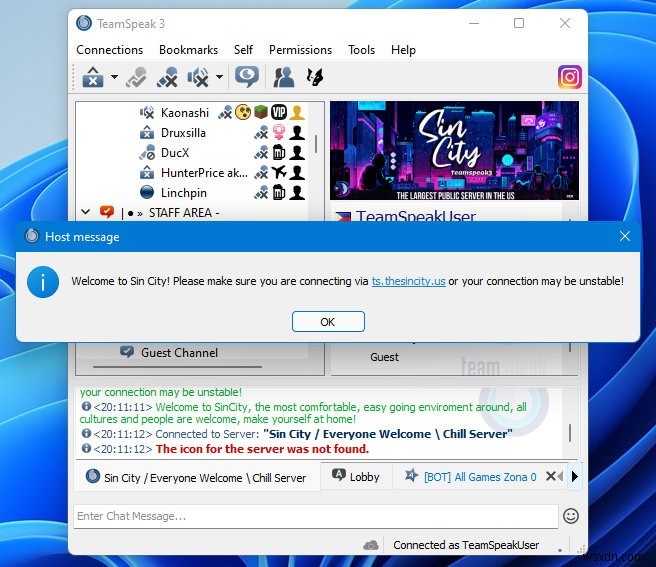656x567 pixels.
Task: Click Kaonashi's VIP badge icon
Action: click(279, 112)
